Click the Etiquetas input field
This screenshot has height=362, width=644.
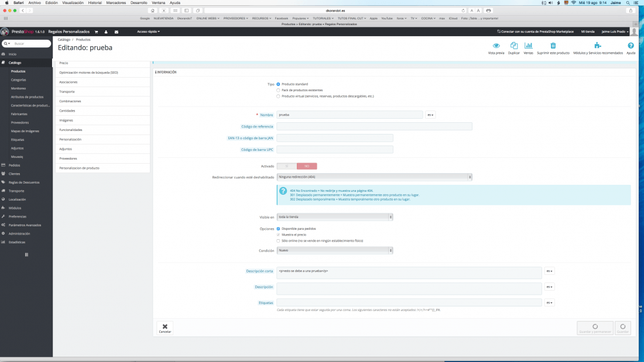tap(409, 303)
